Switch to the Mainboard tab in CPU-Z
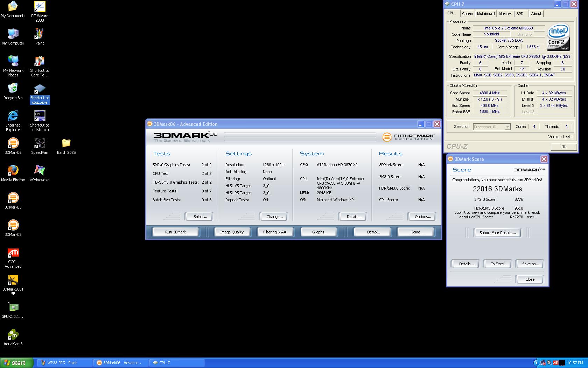This screenshot has width=588, height=368. [x=486, y=14]
